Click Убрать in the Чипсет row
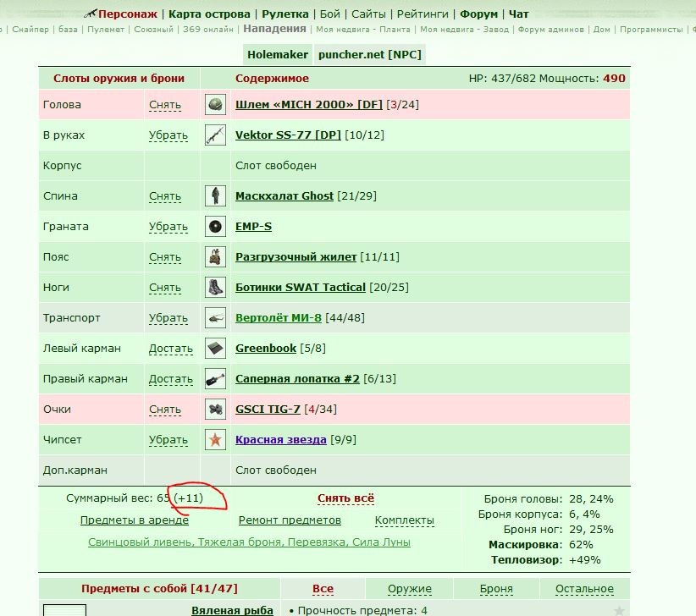 click(x=168, y=440)
